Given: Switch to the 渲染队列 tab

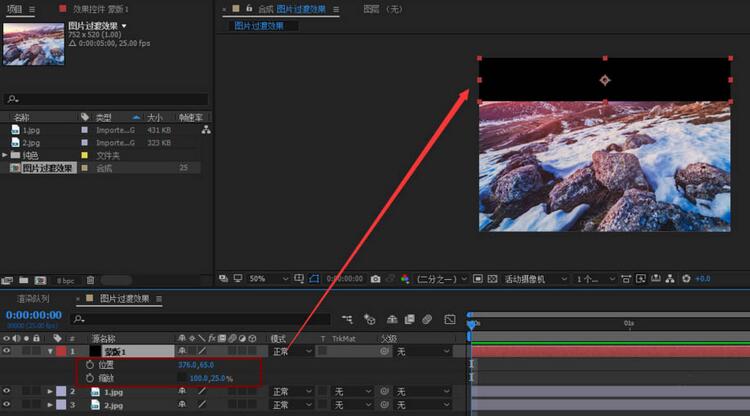Looking at the screenshot, I should [32, 298].
